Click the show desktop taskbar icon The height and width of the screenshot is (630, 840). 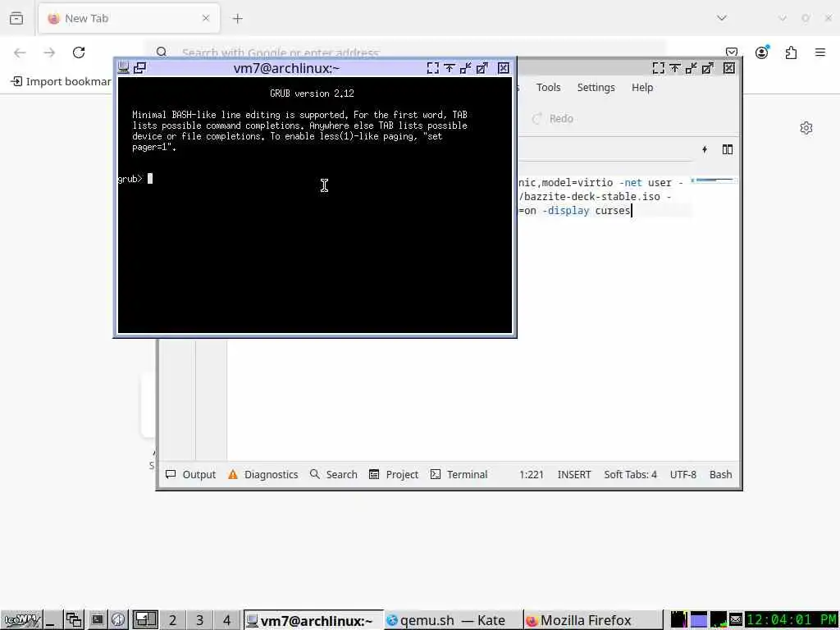[x=52, y=620]
